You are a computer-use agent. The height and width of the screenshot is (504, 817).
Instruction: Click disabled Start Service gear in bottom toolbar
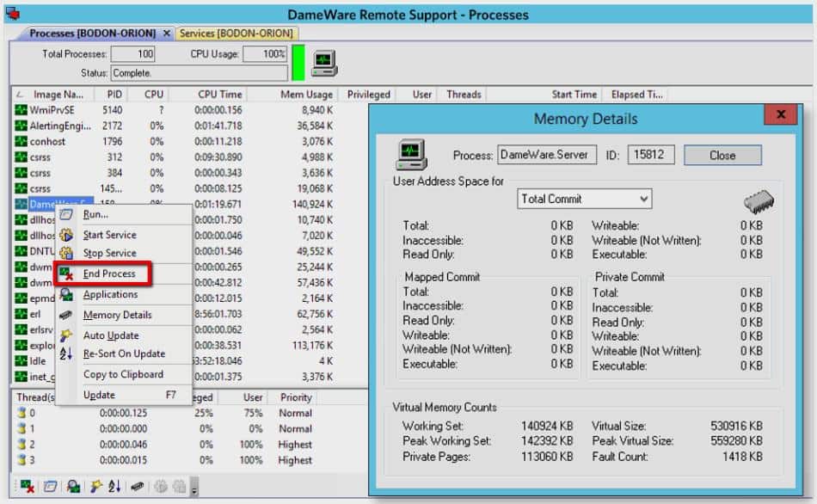tap(161, 487)
